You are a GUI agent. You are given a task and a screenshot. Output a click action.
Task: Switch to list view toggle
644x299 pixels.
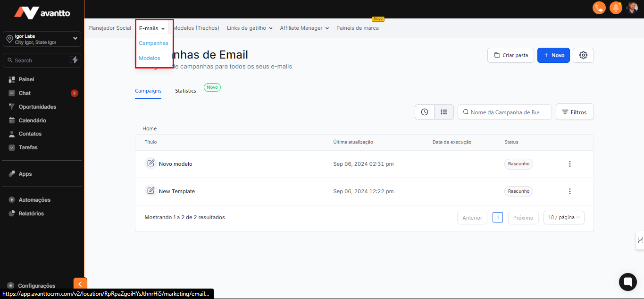[x=444, y=112]
